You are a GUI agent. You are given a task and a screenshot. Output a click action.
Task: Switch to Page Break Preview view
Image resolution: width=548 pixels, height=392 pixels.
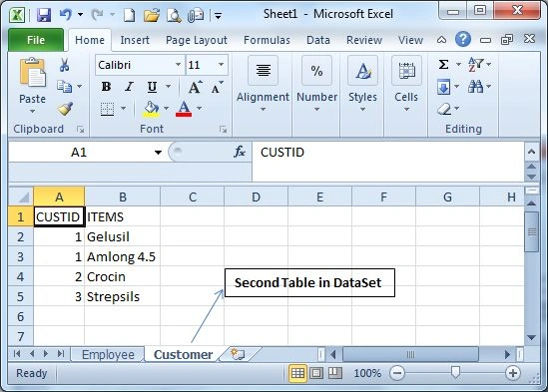[x=334, y=373]
